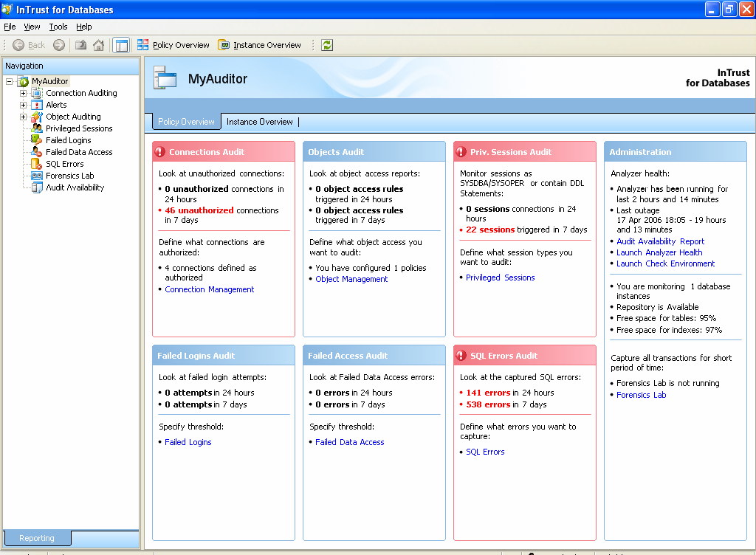This screenshot has height=555, width=756.
Task: Switch to the Policy Overview tab
Action: 187,122
